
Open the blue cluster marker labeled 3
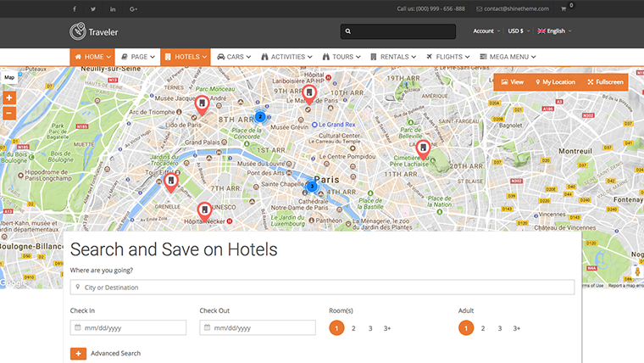(x=312, y=187)
